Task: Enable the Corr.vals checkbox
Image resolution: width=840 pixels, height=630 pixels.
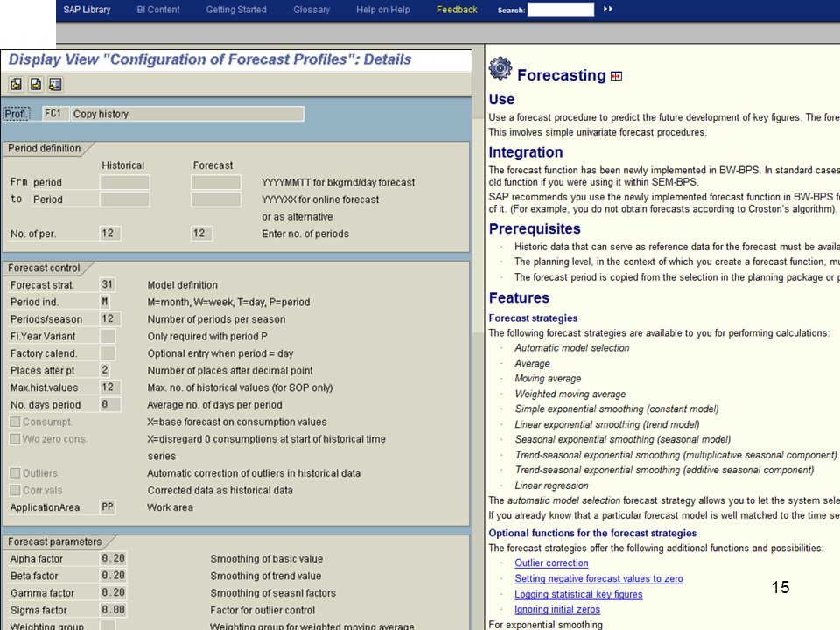Action: click(x=15, y=491)
